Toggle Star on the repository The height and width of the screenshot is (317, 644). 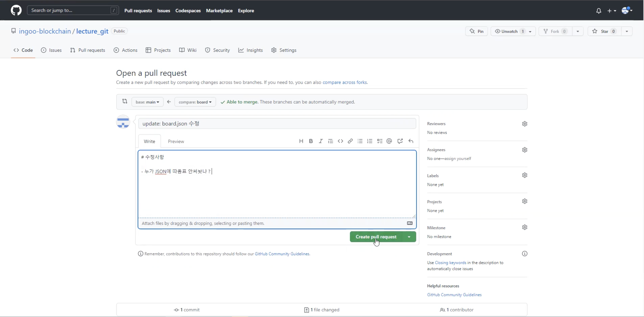click(x=604, y=31)
